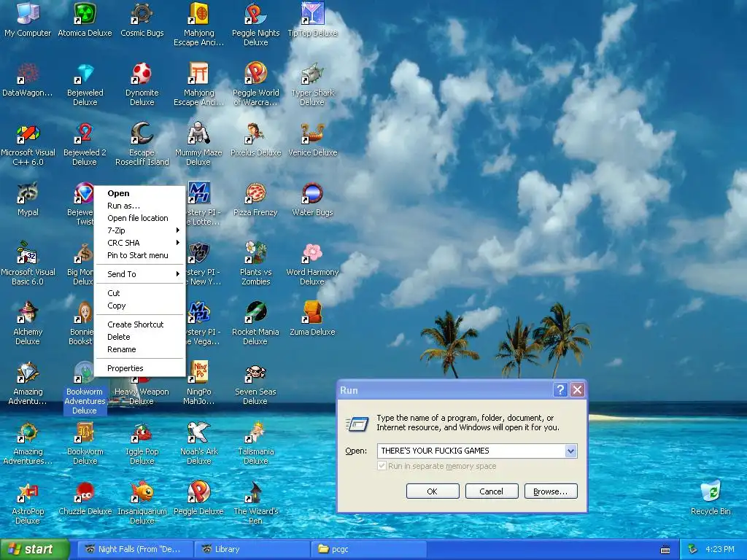Select the Bookworm Deluxe icon
The height and width of the screenshot is (560, 747).
[85, 432]
